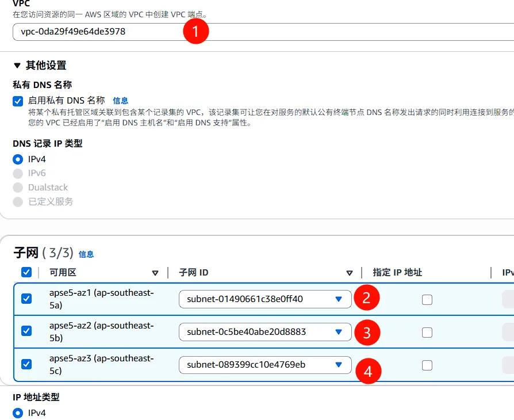Uncheck the select-all subnets checkbox
514x420 pixels.
[26, 272]
